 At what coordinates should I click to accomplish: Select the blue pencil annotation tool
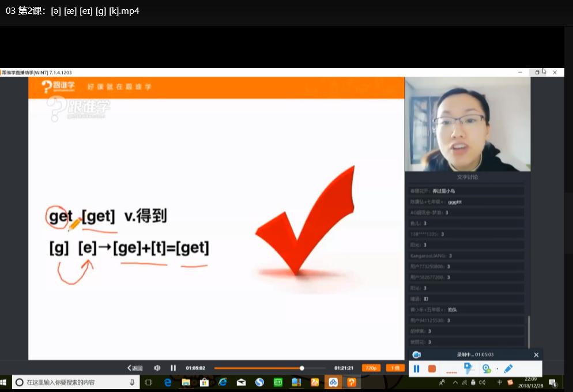[508, 368]
